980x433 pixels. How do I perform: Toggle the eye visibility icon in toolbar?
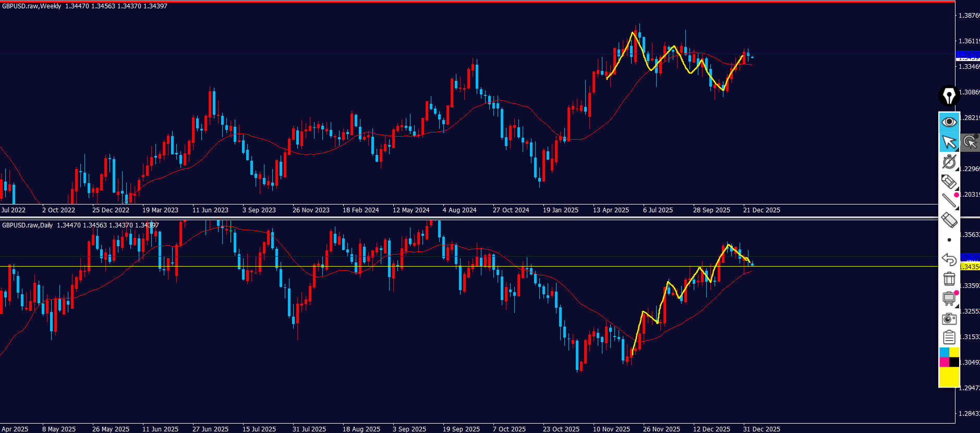[949, 122]
